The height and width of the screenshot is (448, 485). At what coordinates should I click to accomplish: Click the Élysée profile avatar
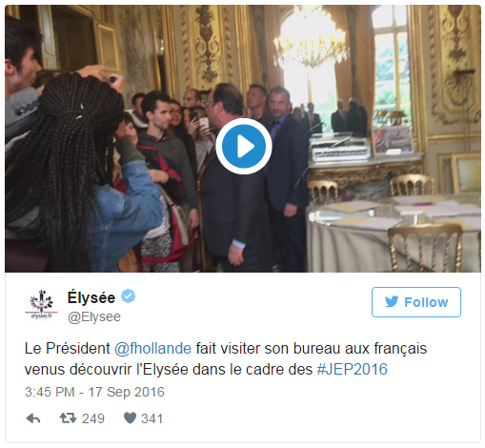[41, 304]
